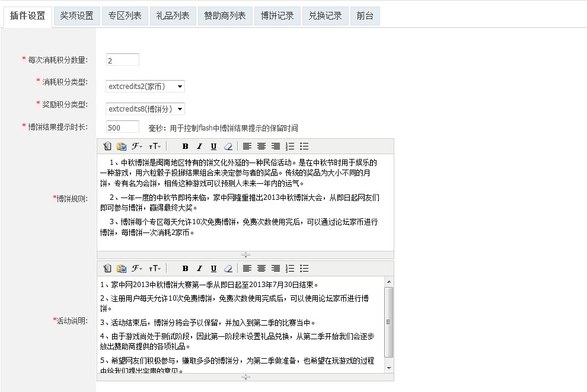Select align right in 活动说明 toolbar
Viewport: 587px width, 392px height.
tap(275, 268)
